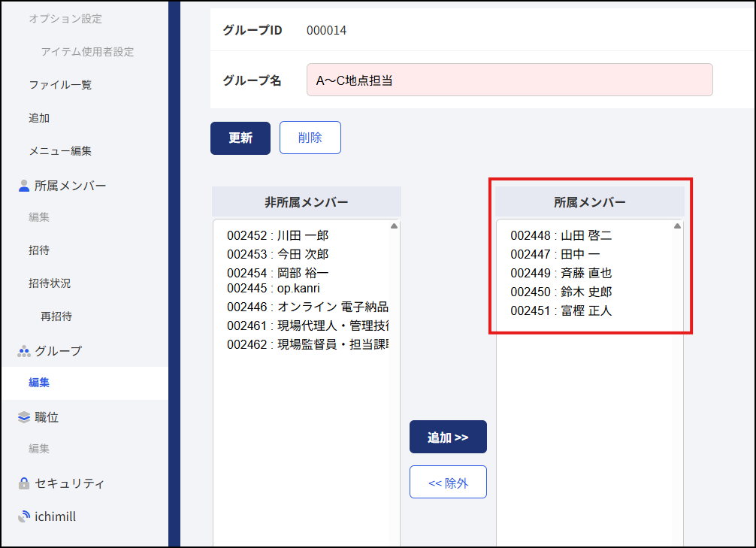
Task: Select 002451 : 富樫 正人 in member list
Action: pos(561,310)
